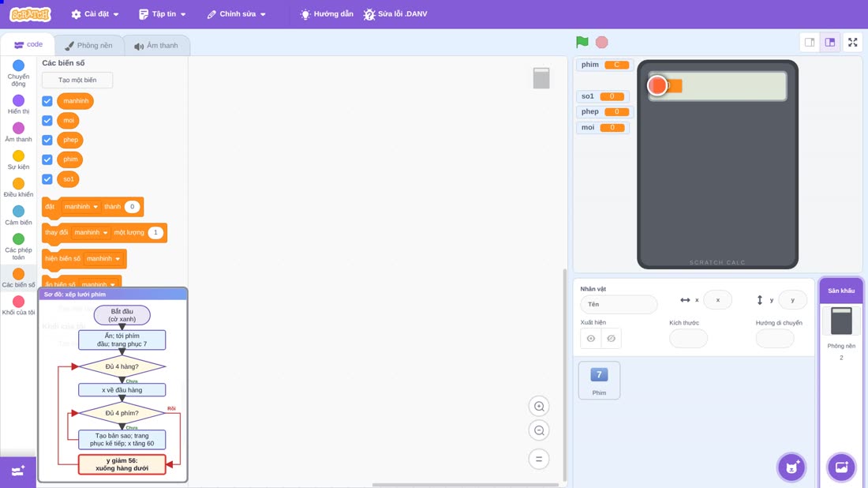The height and width of the screenshot is (488, 868).
Task: Click the sprite Tên input field
Action: pos(619,304)
